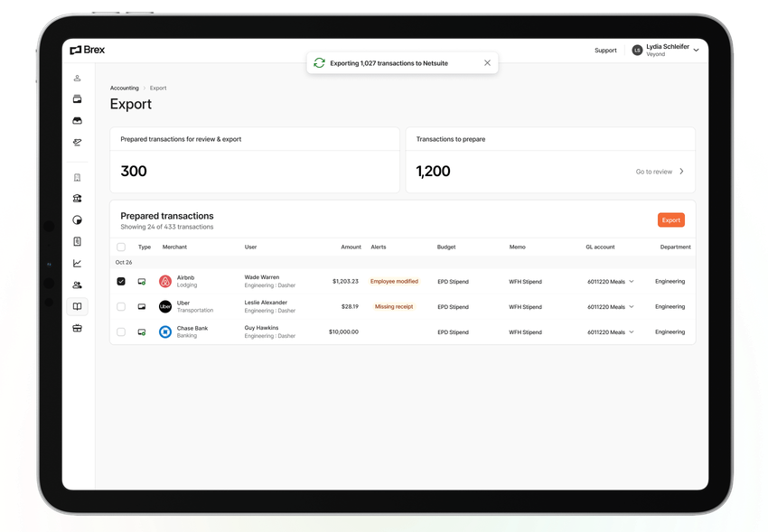Click EPD Stipend budget in Uber row
The height and width of the screenshot is (532, 768).
(453, 307)
